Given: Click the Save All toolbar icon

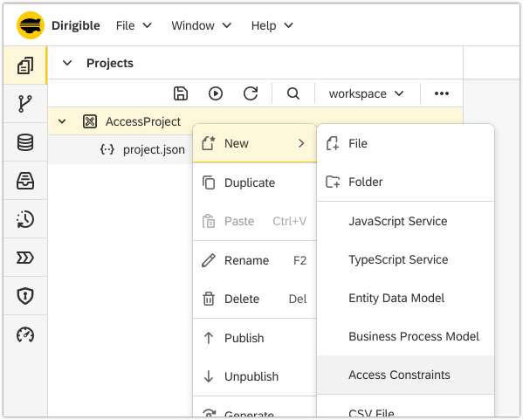Looking at the screenshot, I should [x=181, y=93].
